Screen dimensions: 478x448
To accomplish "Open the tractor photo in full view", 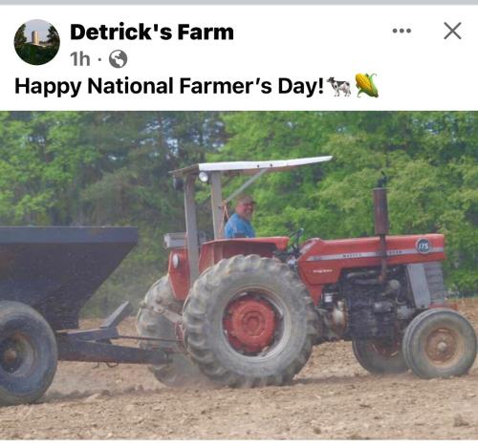I will pos(239,275).
